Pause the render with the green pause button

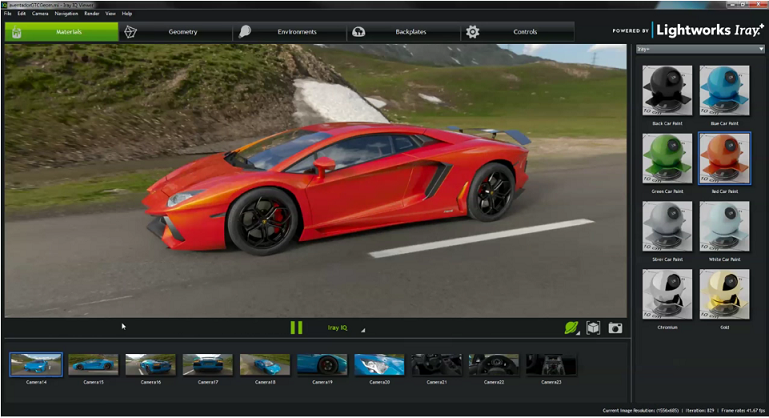pyautogui.click(x=296, y=328)
